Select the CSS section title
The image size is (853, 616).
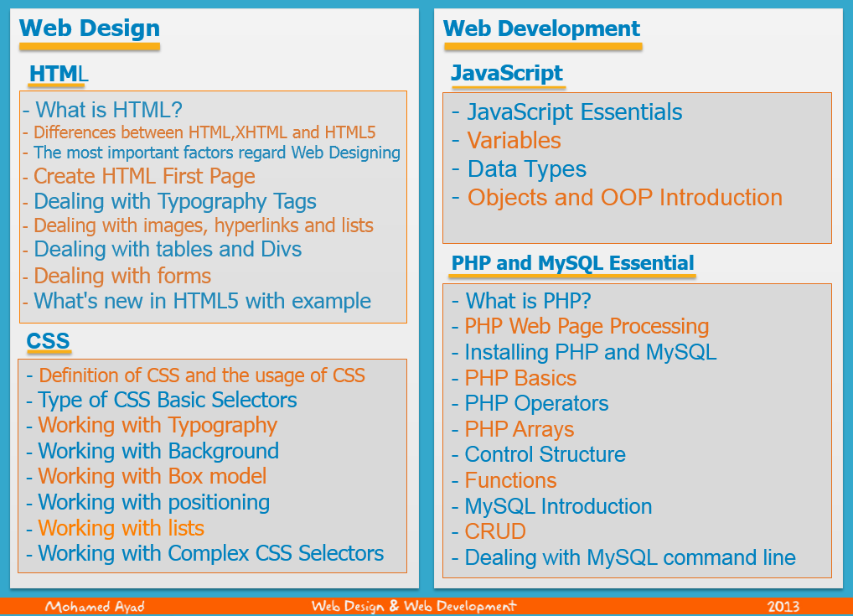(47, 340)
